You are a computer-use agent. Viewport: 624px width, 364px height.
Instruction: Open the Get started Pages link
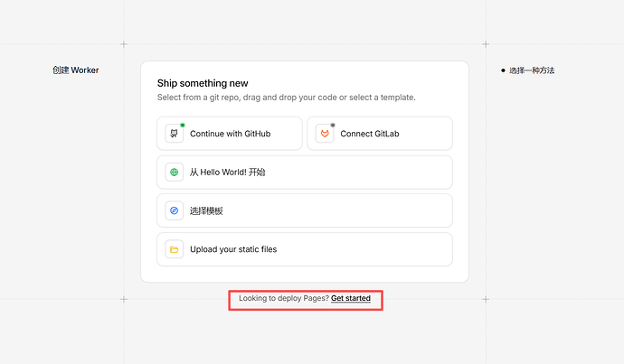(351, 298)
